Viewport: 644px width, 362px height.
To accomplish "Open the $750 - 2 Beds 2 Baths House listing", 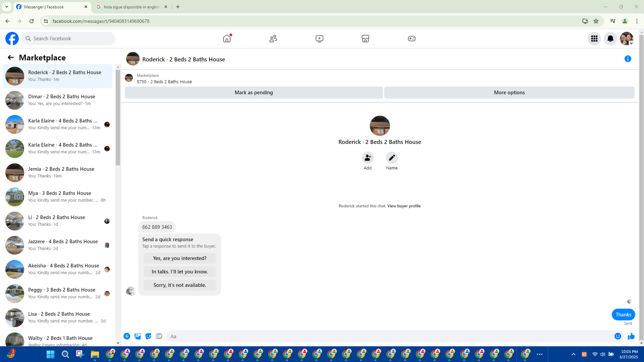I will coord(164,82).
